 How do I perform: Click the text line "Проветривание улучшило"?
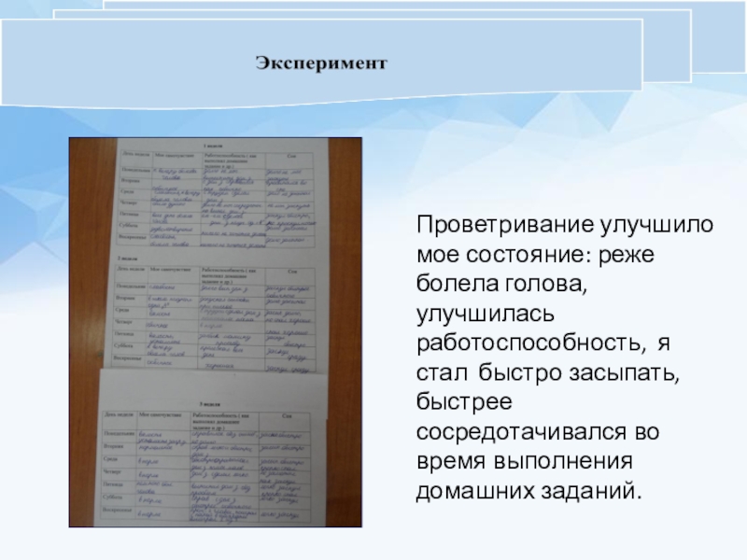pyautogui.click(x=565, y=225)
